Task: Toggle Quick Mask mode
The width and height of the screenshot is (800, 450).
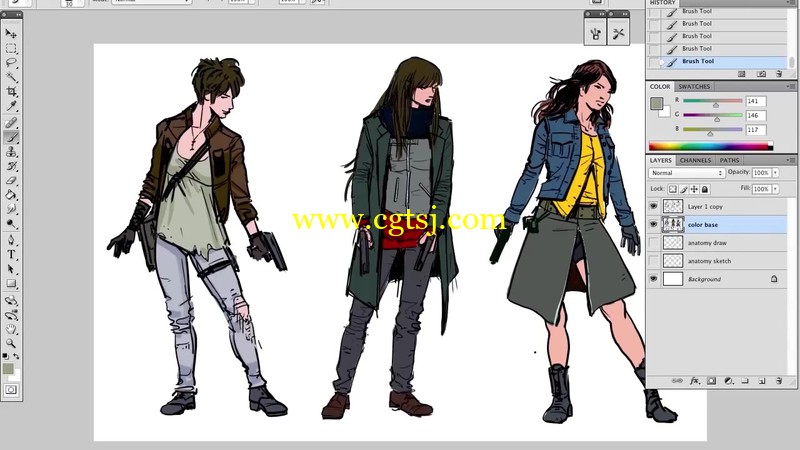Action: 11,390
